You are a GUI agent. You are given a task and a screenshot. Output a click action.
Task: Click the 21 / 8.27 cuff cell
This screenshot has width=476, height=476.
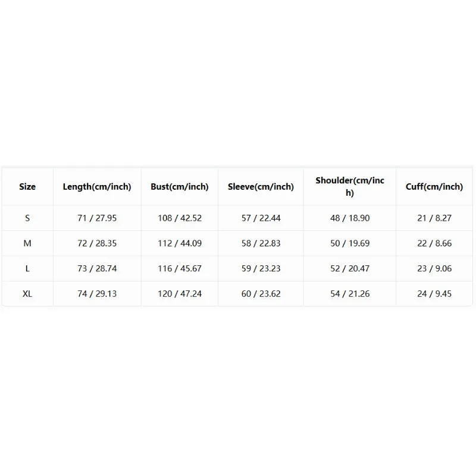[434, 218]
